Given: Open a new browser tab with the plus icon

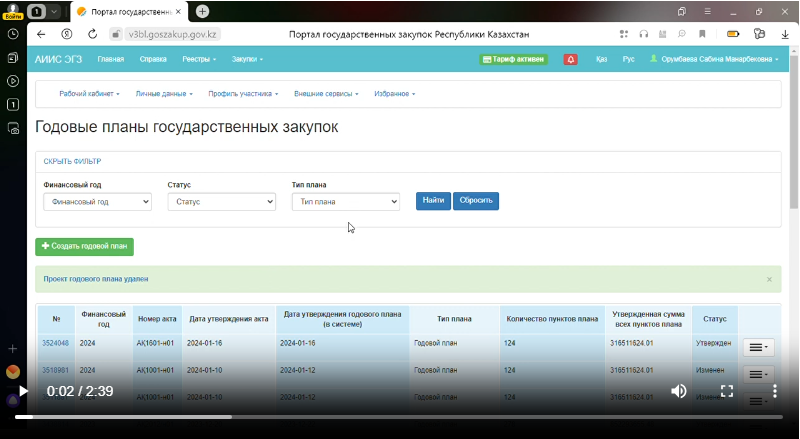Looking at the screenshot, I should [x=203, y=11].
